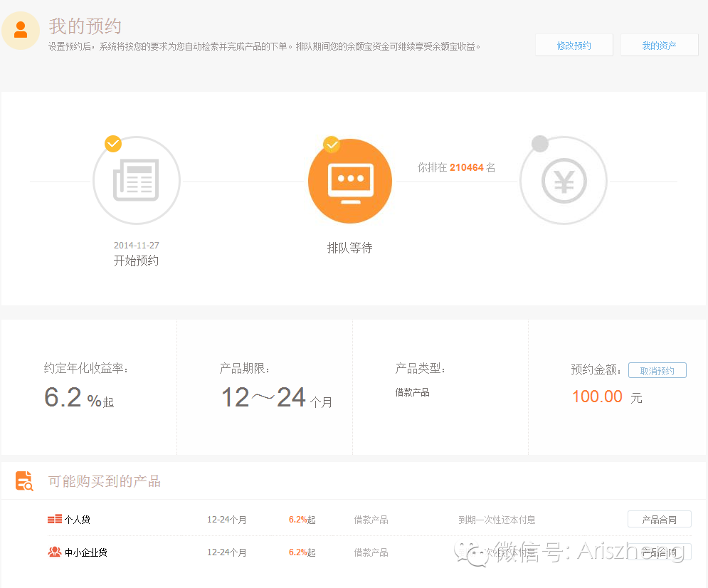Click 借款产品 in the 中小企业贷 row

pos(371,552)
